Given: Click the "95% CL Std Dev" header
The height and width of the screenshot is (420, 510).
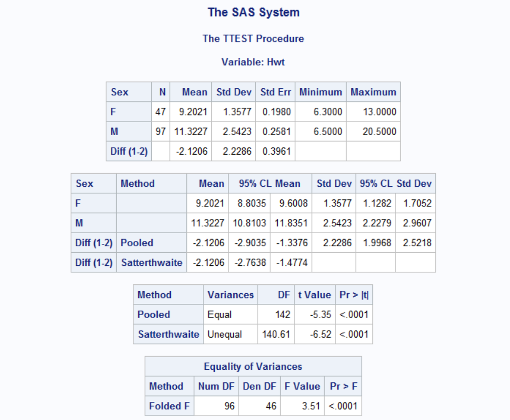Looking at the screenshot, I should 395,184.
